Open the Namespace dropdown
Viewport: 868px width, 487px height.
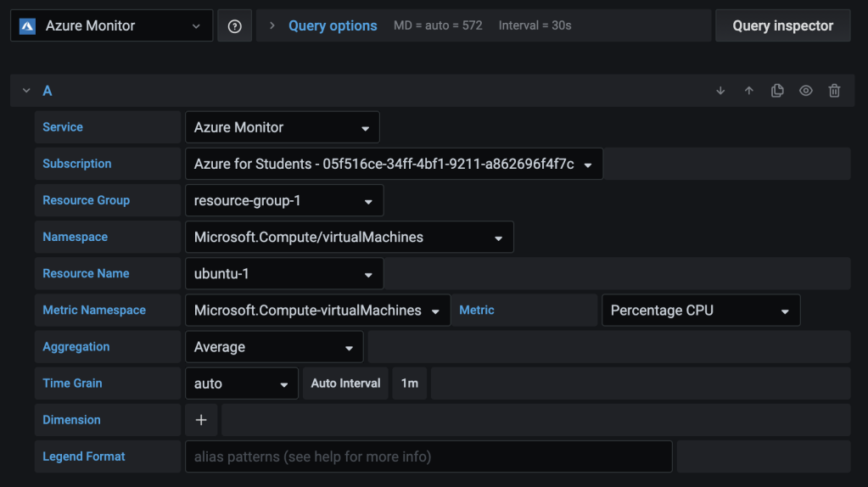point(350,237)
